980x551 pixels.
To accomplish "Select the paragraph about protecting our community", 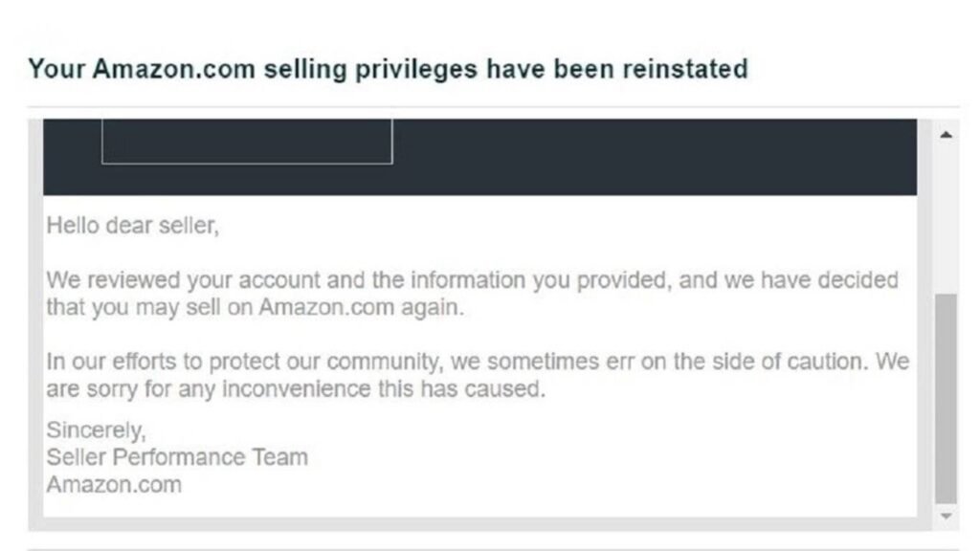I will 473,375.
